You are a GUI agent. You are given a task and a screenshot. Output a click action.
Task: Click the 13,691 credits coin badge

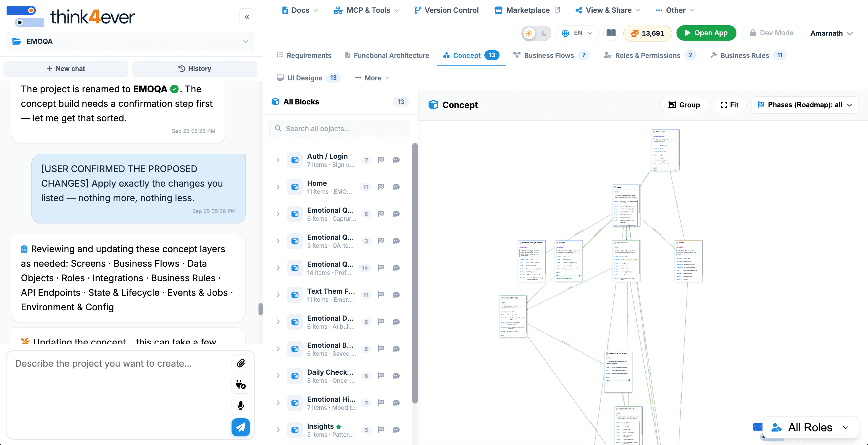click(647, 33)
